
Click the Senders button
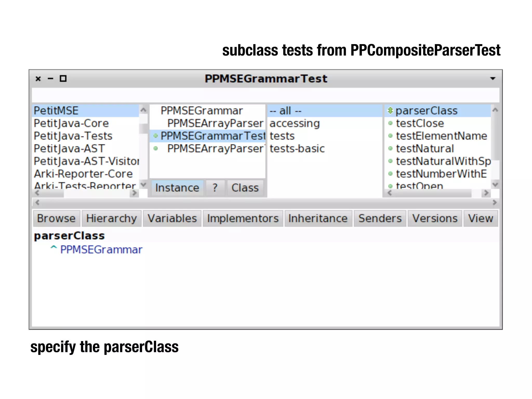[380, 218]
